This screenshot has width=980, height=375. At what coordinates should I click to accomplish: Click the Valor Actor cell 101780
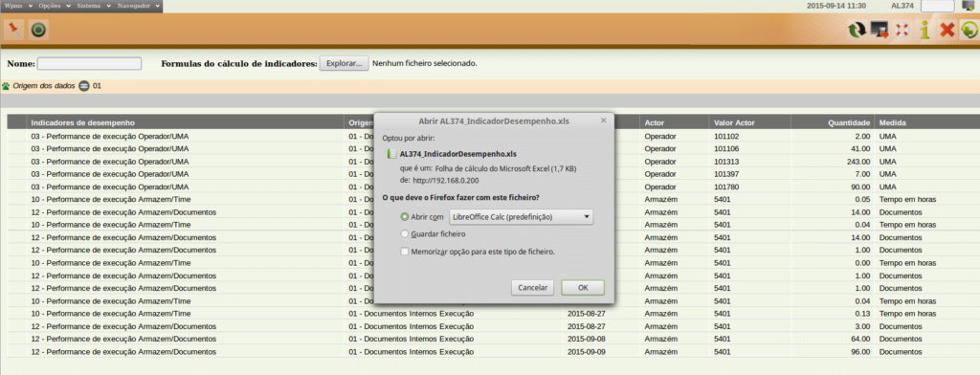(x=726, y=187)
